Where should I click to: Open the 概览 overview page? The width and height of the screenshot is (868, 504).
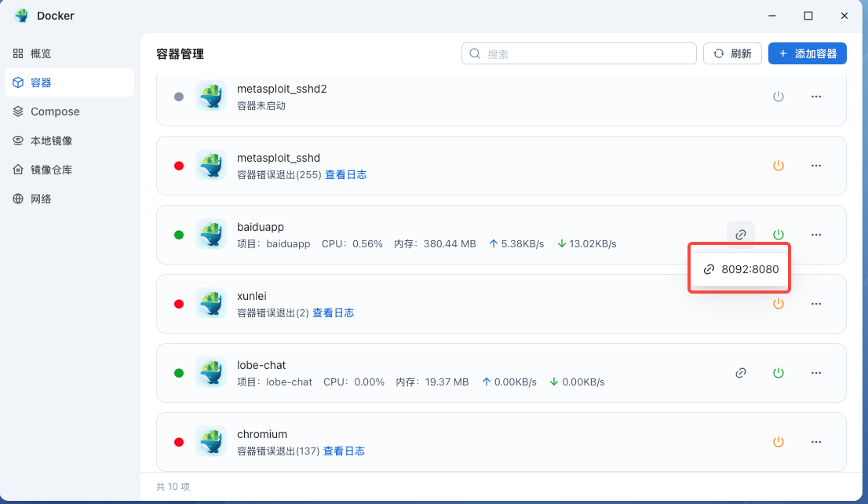(70, 53)
